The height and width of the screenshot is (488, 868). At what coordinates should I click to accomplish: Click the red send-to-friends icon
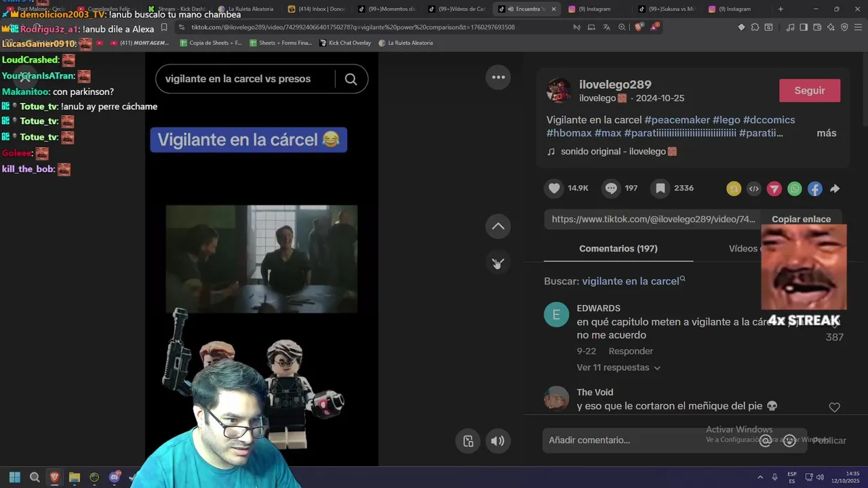point(774,189)
